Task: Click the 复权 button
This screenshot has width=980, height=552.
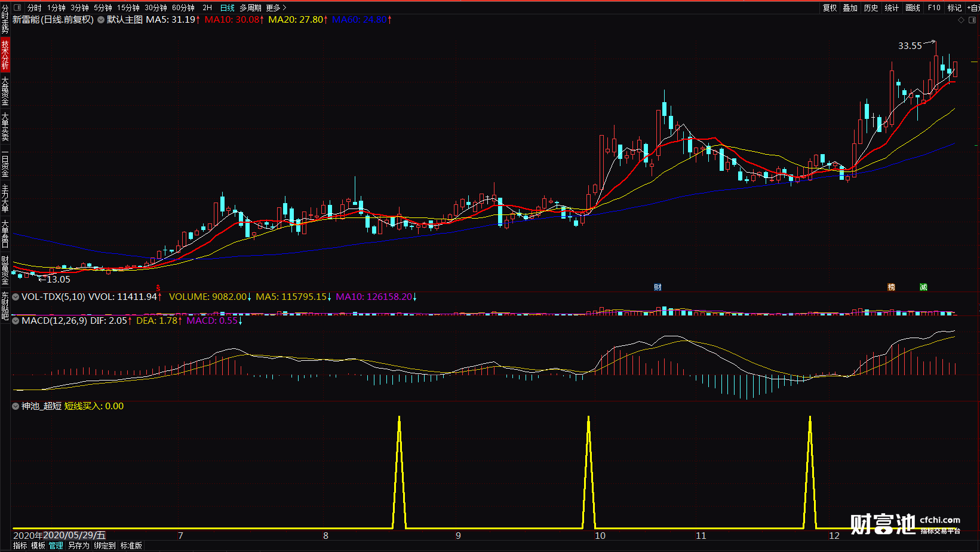Action: 830,8
